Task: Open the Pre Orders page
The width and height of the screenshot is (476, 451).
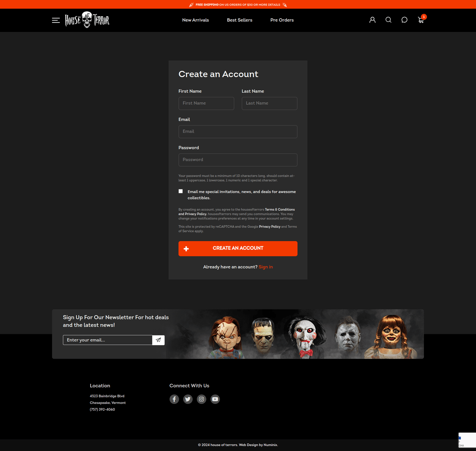Action: pyautogui.click(x=282, y=20)
